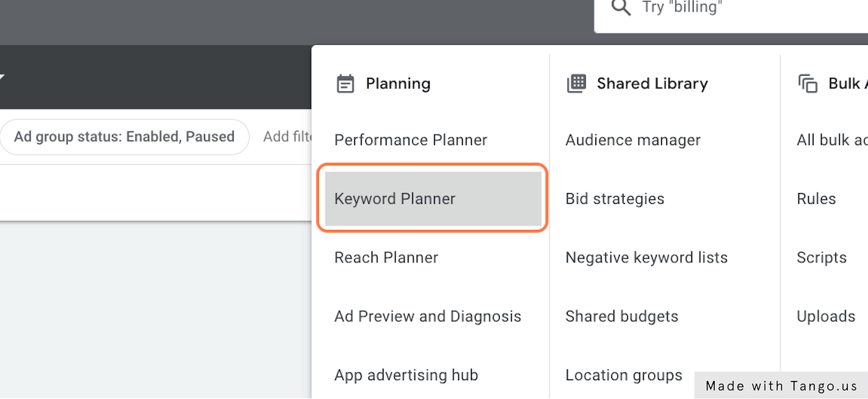Open the Ad group status filter chip
868x399 pixels.
124,137
